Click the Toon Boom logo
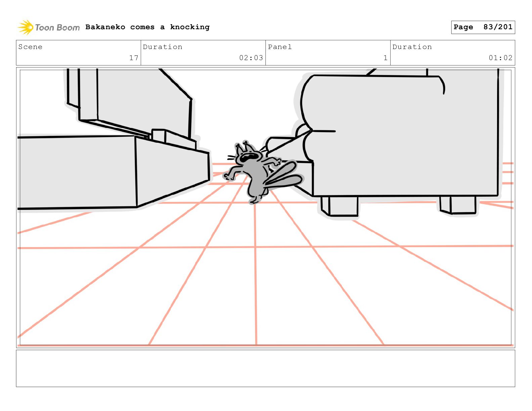 [49, 27]
